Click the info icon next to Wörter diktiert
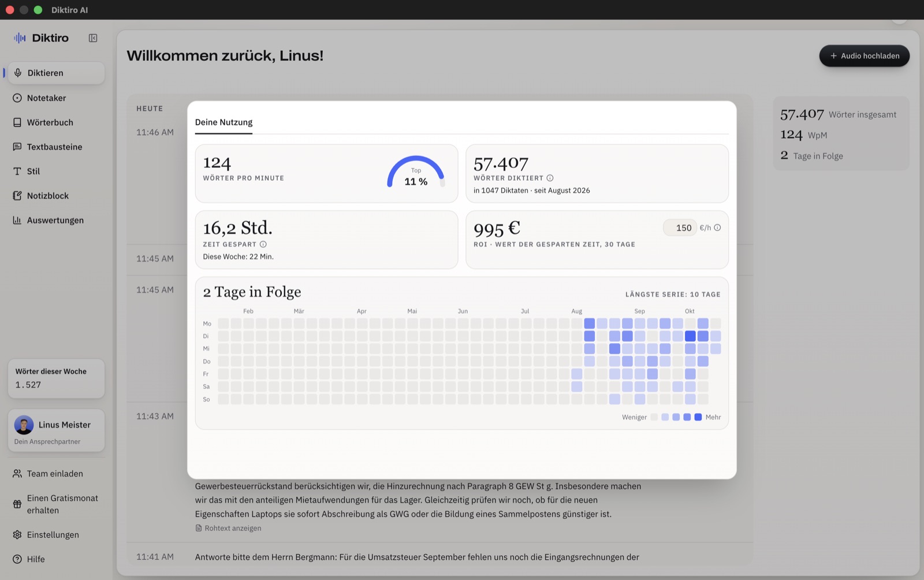The image size is (924, 580). tap(550, 178)
